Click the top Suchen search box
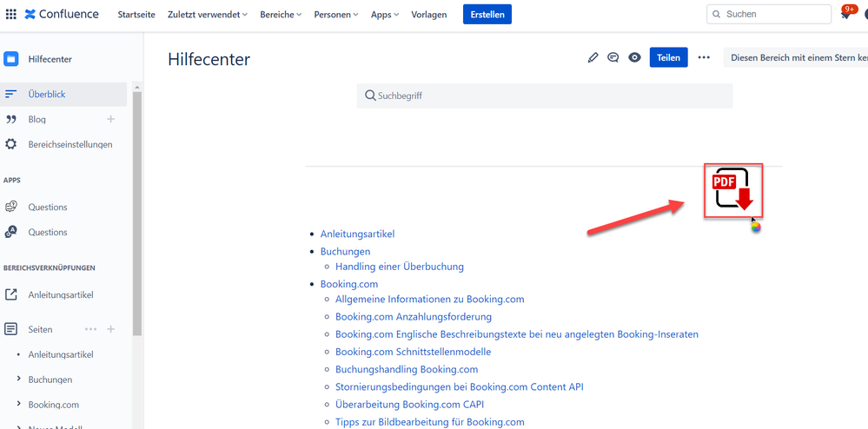 pos(769,15)
